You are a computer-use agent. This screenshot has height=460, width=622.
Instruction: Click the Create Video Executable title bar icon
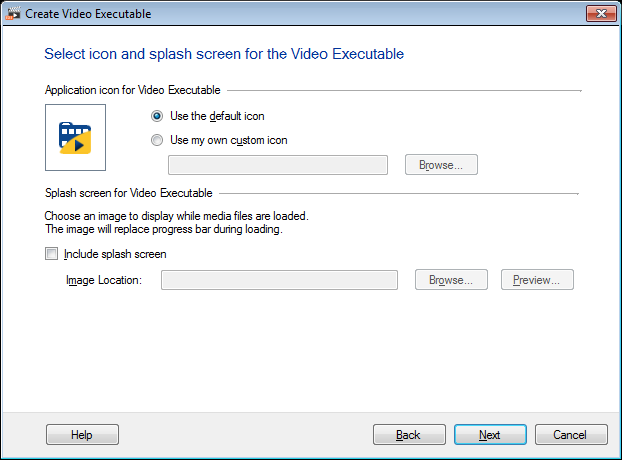(x=13, y=12)
